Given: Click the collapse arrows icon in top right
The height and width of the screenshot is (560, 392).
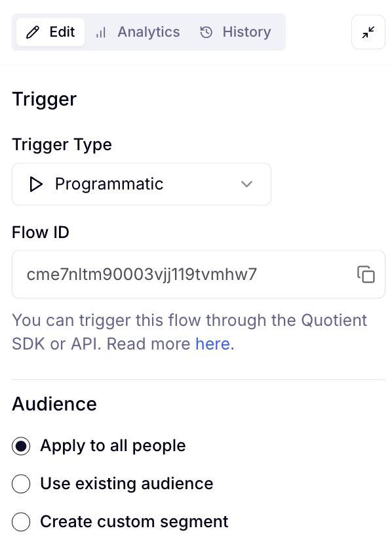Looking at the screenshot, I should coord(368,31).
